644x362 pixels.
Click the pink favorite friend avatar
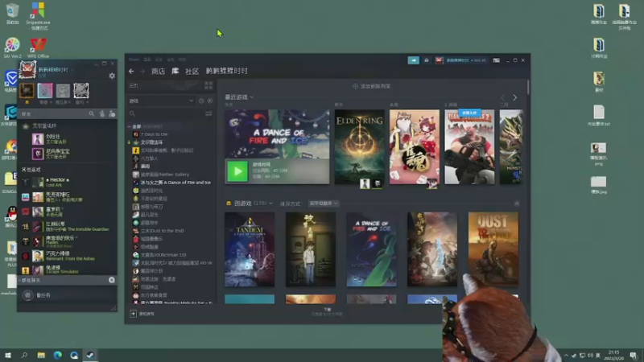coord(45,90)
